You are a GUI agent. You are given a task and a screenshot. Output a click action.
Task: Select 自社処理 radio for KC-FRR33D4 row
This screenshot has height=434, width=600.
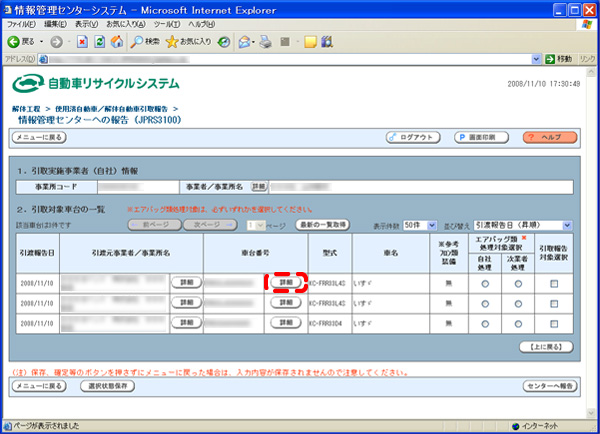coord(485,324)
